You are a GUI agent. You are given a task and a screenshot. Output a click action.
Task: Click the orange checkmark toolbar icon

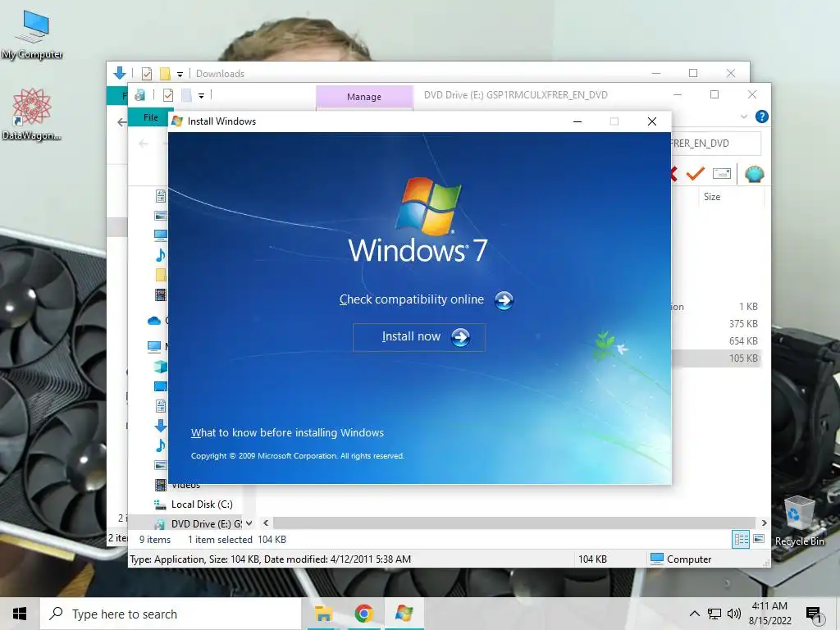(696, 174)
